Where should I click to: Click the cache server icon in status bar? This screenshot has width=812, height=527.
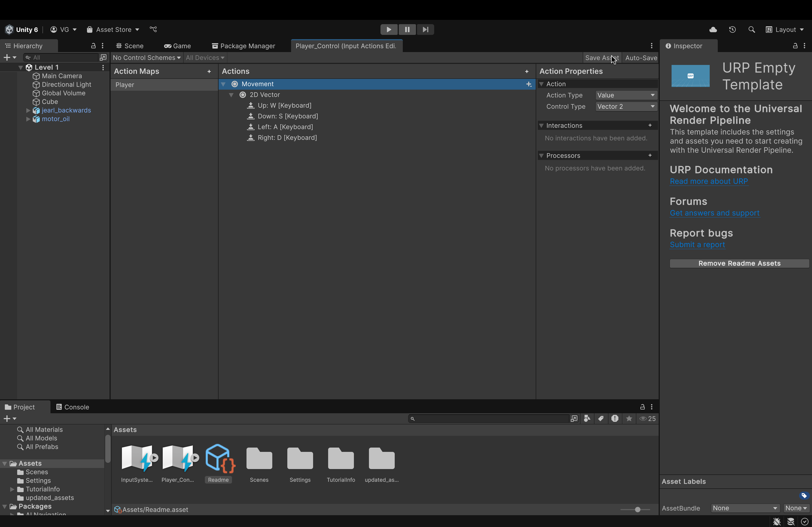pyautogui.click(x=791, y=522)
